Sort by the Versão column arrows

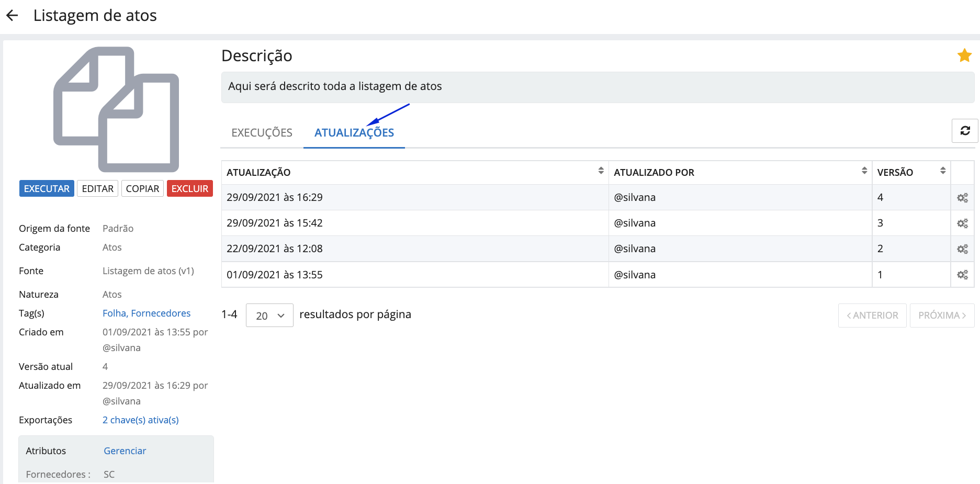[x=942, y=171]
